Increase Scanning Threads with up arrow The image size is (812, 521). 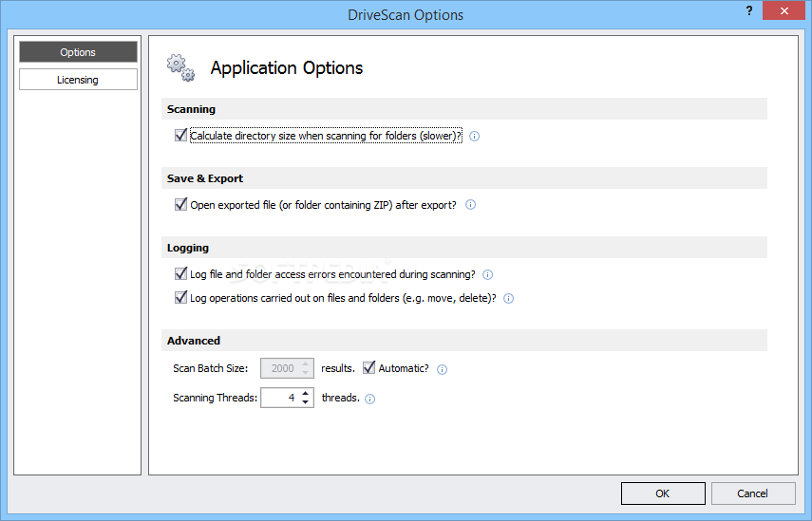(306, 394)
